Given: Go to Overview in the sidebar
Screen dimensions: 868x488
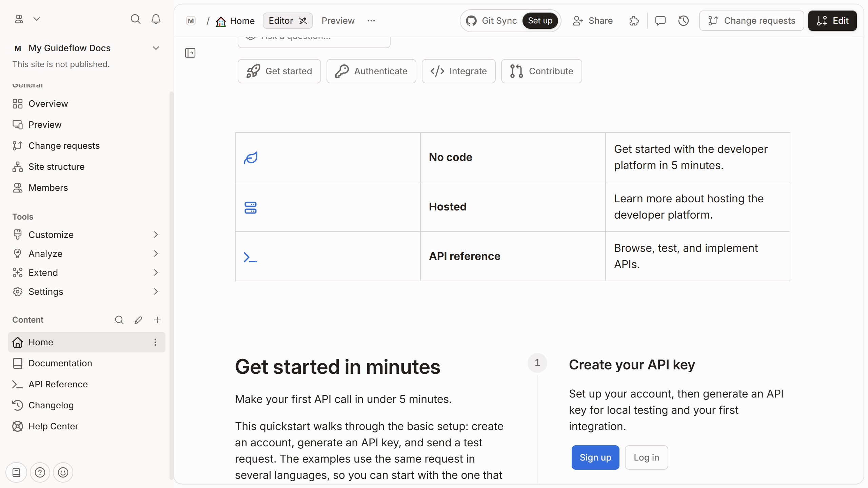Looking at the screenshot, I should point(86,104).
